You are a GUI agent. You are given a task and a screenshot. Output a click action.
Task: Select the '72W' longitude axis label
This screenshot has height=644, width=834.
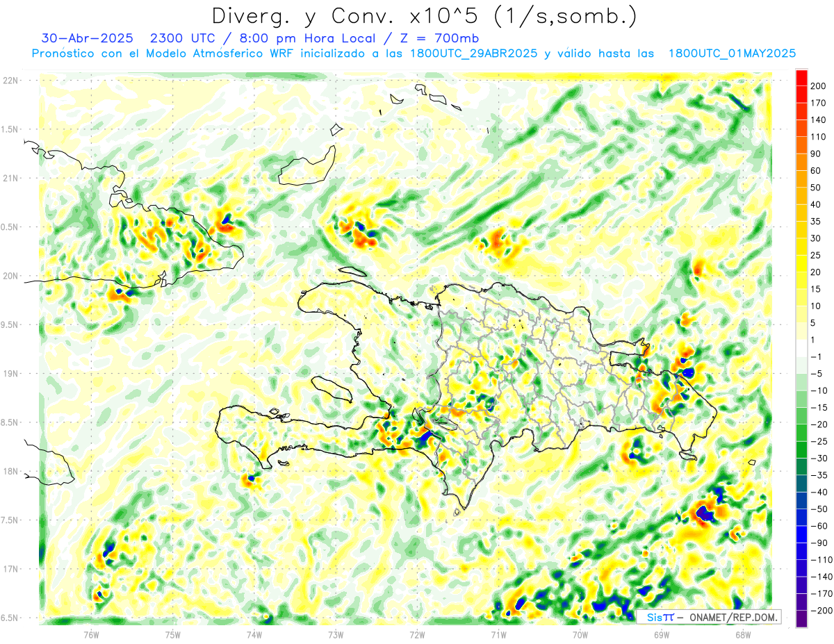point(417,634)
